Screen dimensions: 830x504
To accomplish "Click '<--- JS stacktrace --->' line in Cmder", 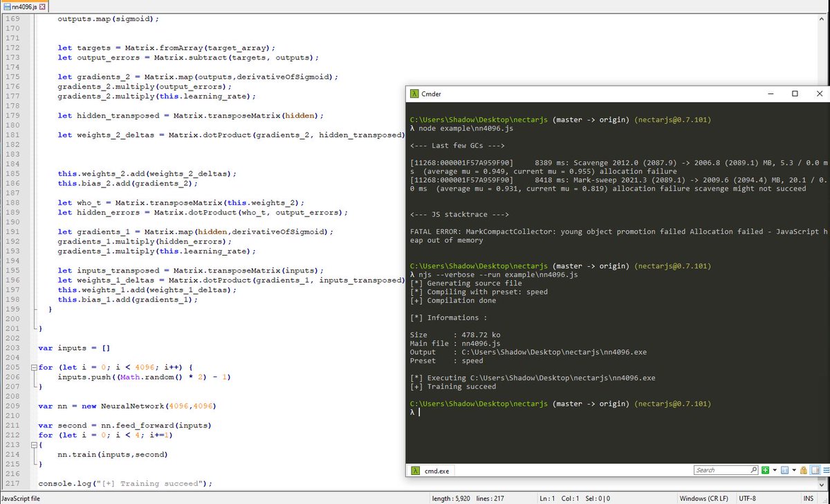I will [459, 214].
